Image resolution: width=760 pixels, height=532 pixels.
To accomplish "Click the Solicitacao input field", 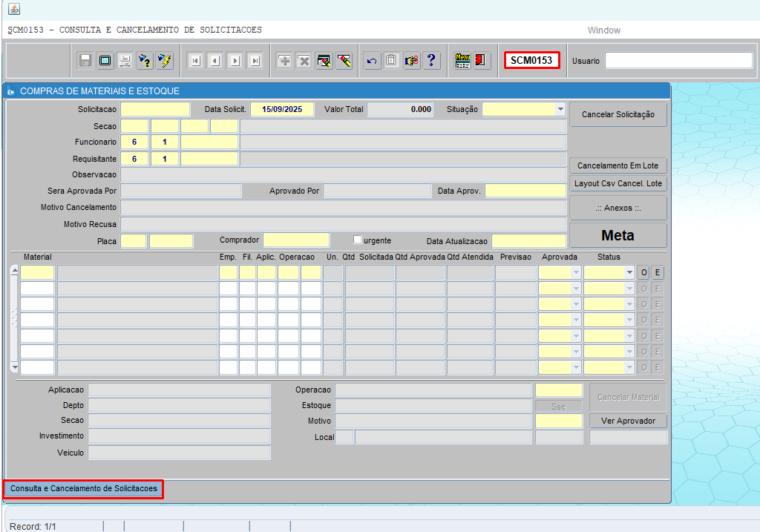I will (x=155, y=109).
